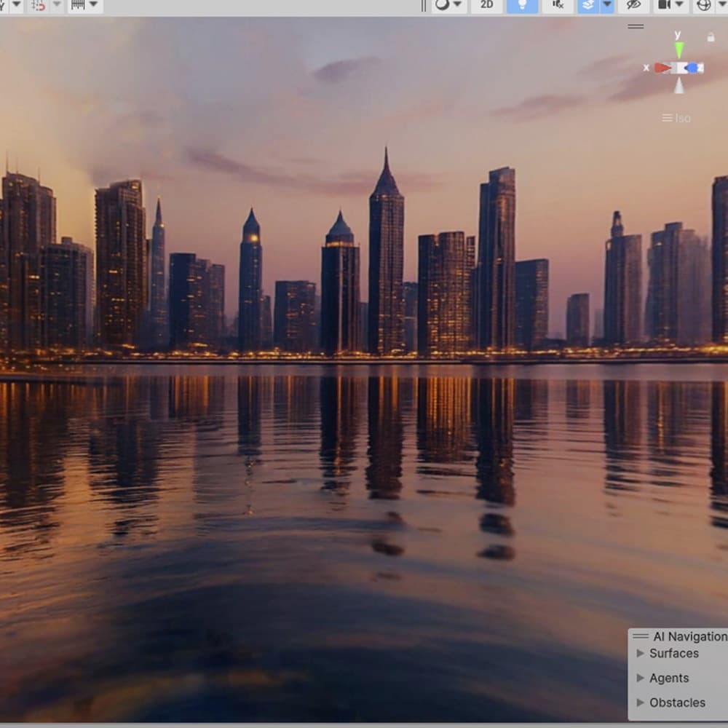Viewport: 728px width, 728px height.
Task: Open the camera settings dropdown arrow
Action: (x=679, y=5)
